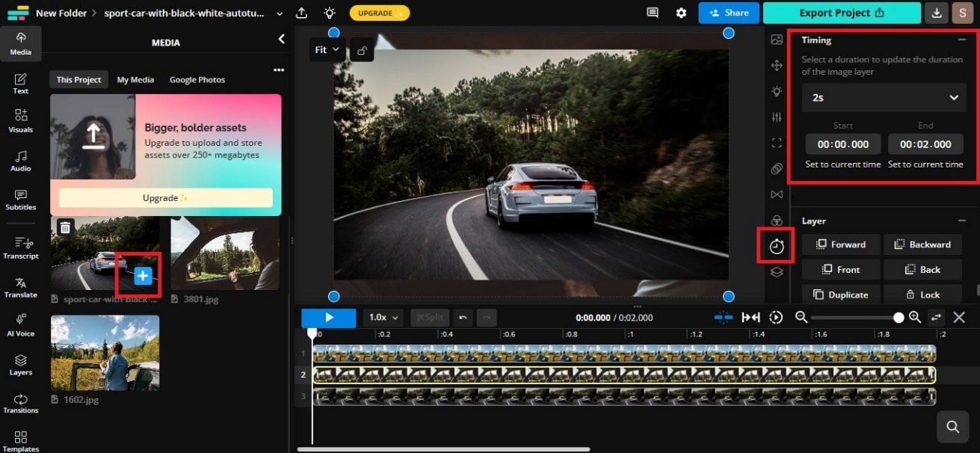Open the New Folder breadcrumb
980x453 pixels.
point(61,13)
